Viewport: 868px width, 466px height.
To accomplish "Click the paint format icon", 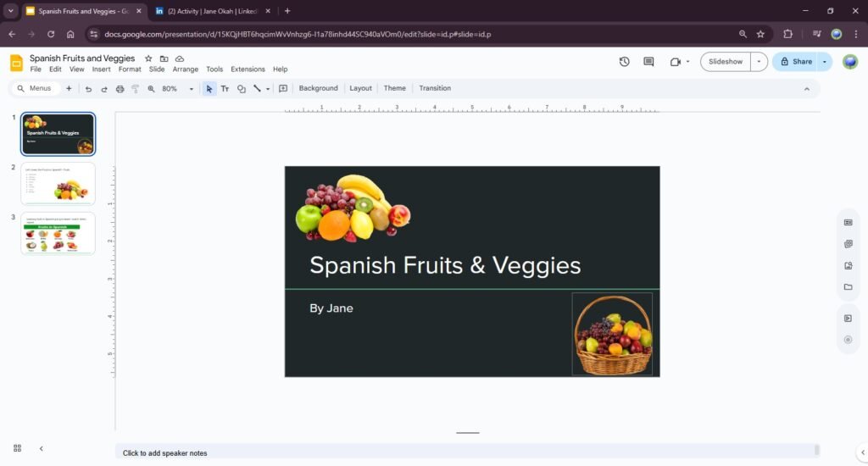I will coord(135,89).
